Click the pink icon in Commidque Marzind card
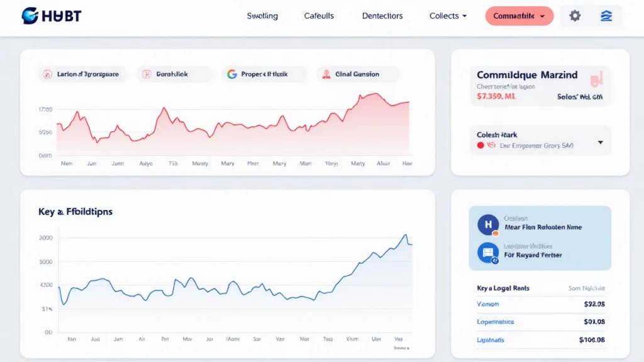This screenshot has width=644, height=362. tap(595, 79)
